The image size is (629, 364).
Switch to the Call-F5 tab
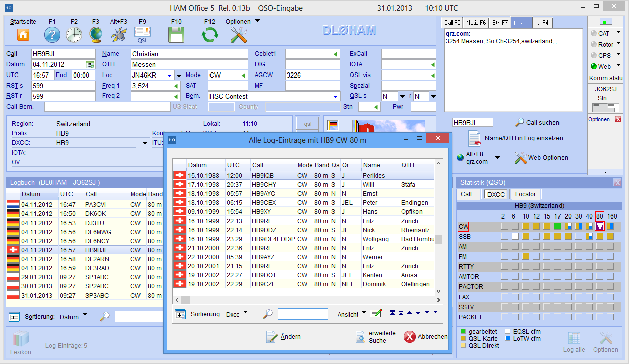[452, 23]
